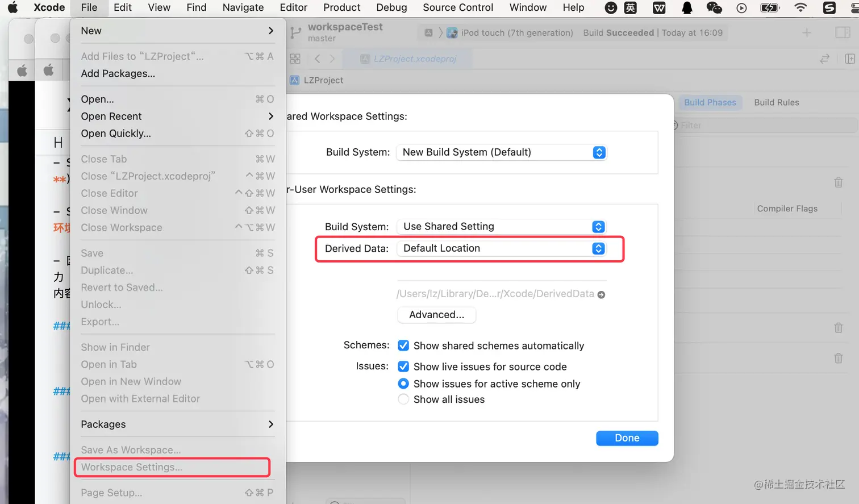859x504 pixels.
Task: Switch to the Build Phases tab
Action: [710, 102]
